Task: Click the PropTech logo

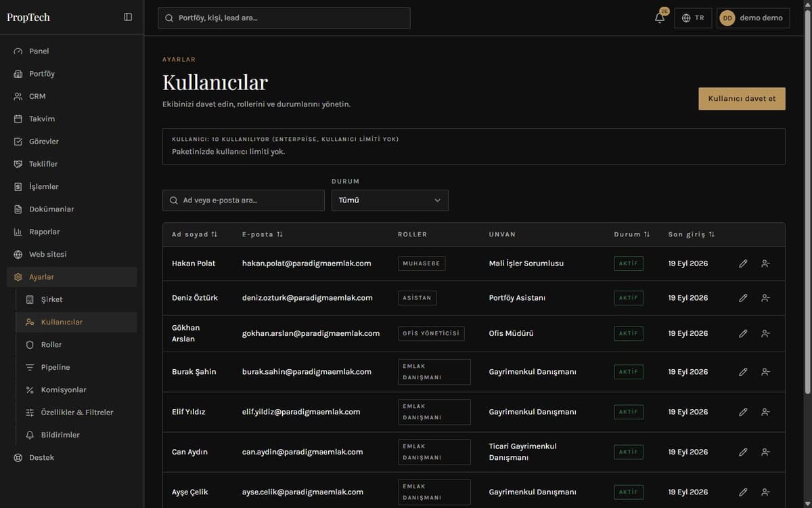Action: click(28, 18)
